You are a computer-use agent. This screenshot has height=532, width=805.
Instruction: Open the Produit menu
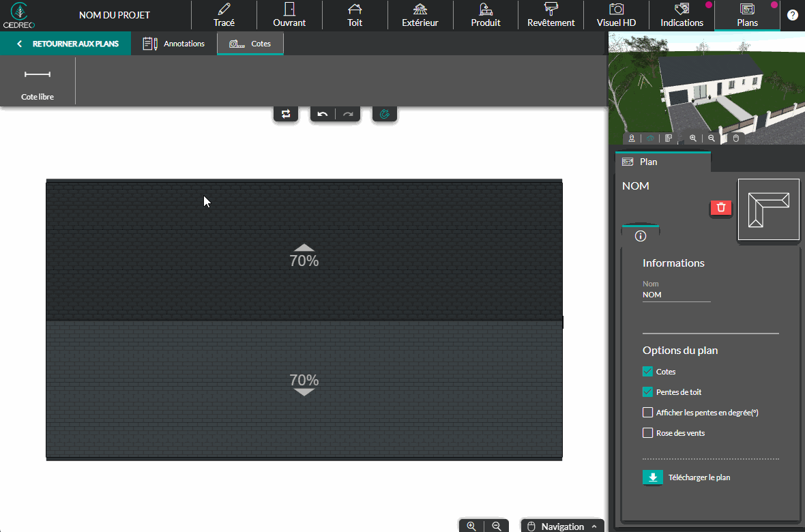[486, 16]
